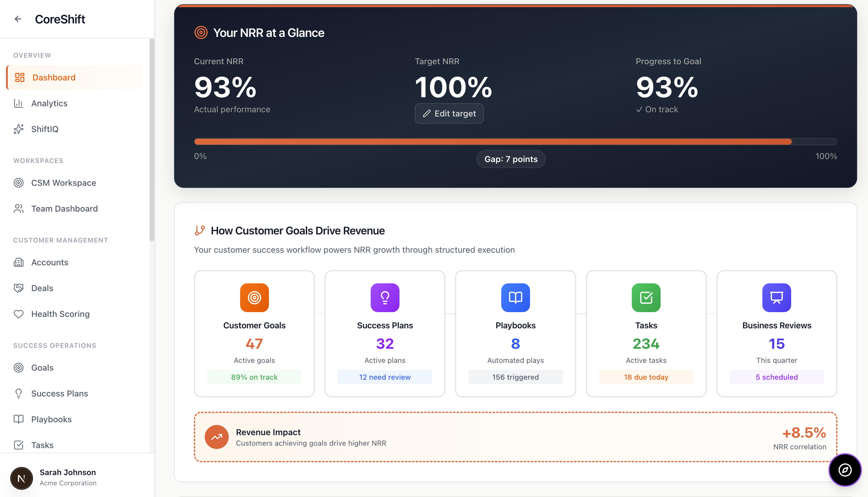The image size is (868, 497).
Task: Open the CSM Workspace
Action: pyautogui.click(x=64, y=182)
